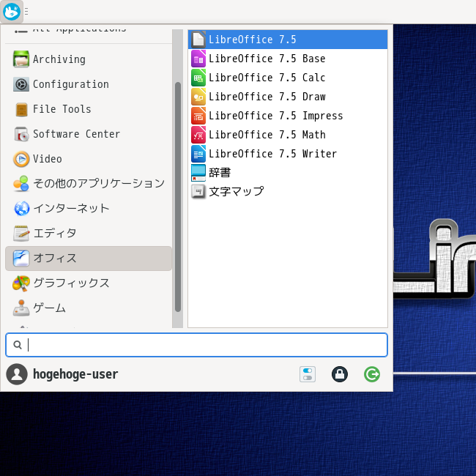Click the グラフィックス palette icon

coord(21,283)
